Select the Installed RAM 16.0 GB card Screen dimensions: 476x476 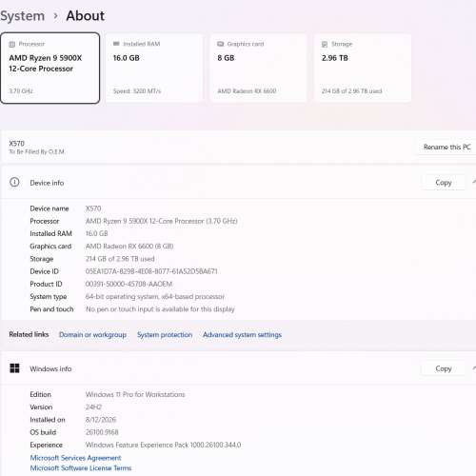(x=154, y=68)
